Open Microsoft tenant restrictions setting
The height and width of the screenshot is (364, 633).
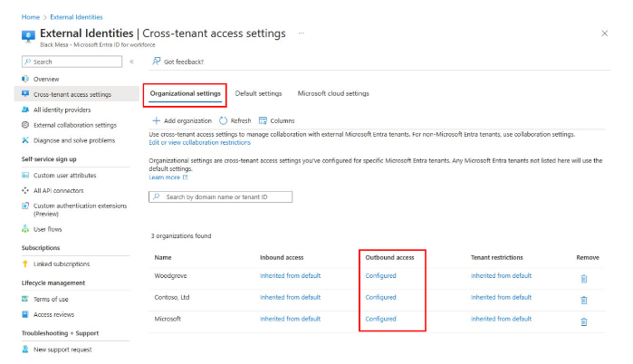501,319
